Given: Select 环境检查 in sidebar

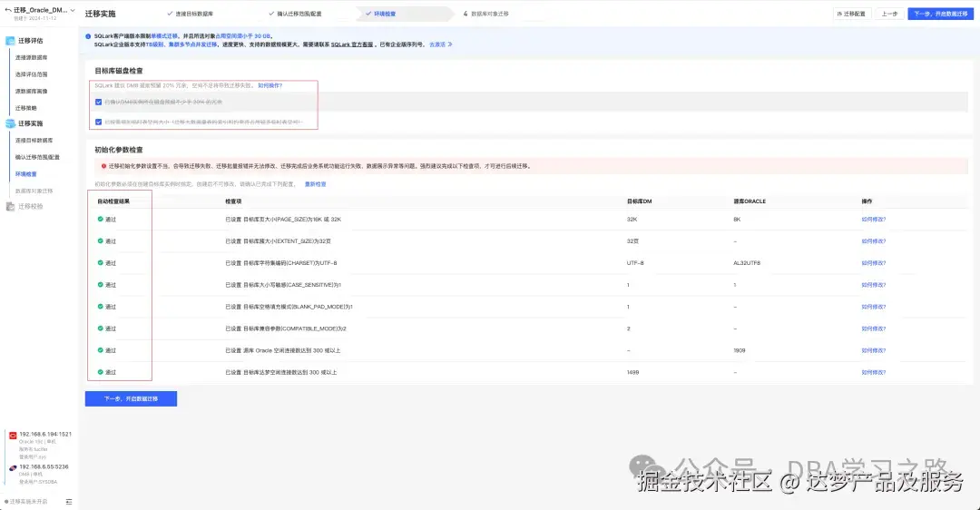Looking at the screenshot, I should [26, 174].
